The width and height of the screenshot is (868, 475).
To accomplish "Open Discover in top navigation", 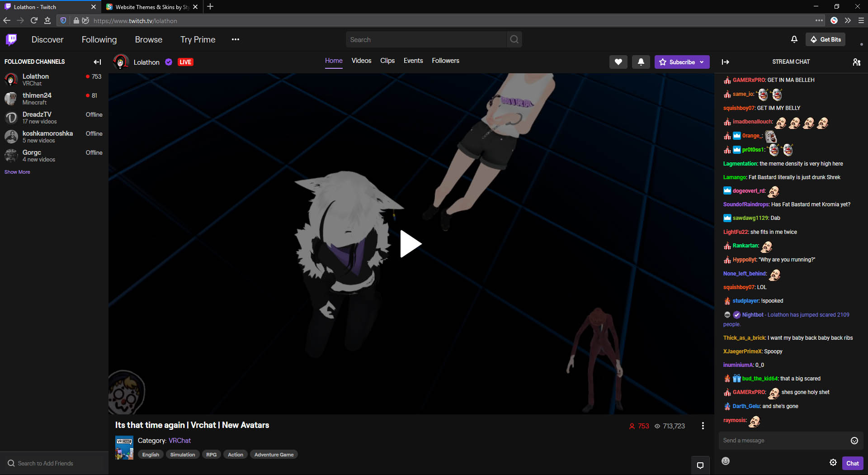I will [x=47, y=40].
